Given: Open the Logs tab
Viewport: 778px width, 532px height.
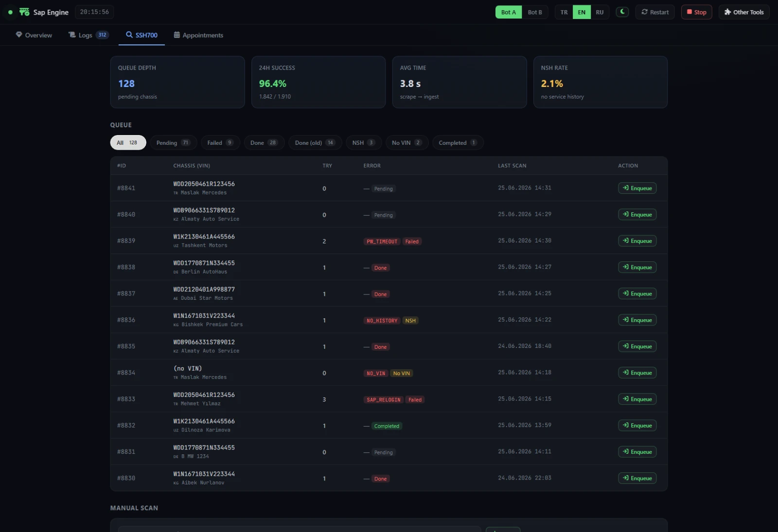Looking at the screenshot, I should tap(88, 35).
